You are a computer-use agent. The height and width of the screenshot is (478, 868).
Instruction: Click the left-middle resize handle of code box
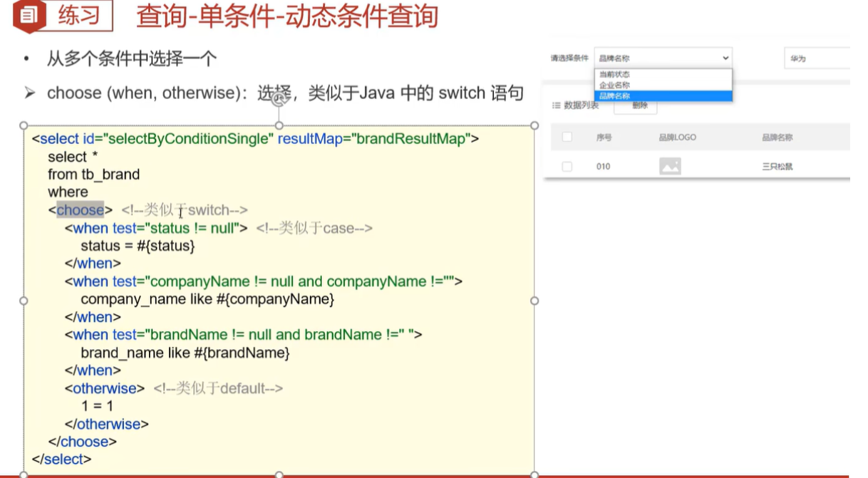(x=24, y=301)
